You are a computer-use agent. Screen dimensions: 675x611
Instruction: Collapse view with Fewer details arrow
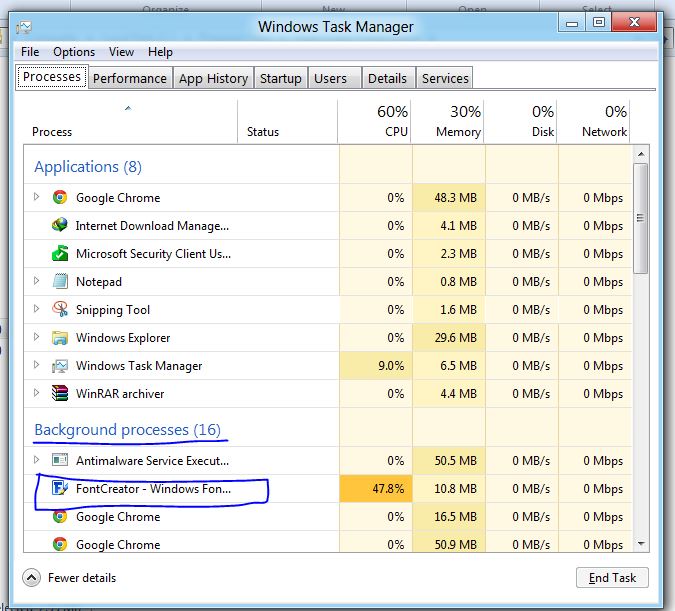31,578
